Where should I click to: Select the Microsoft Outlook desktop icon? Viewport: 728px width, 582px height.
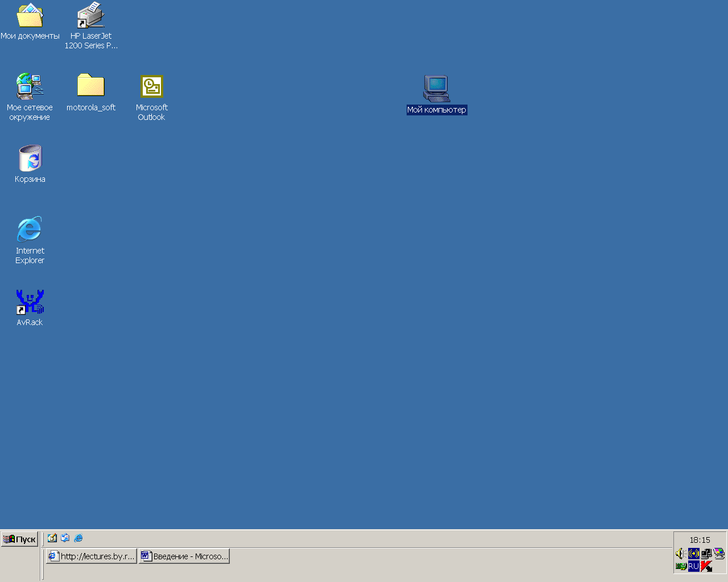pos(152,86)
